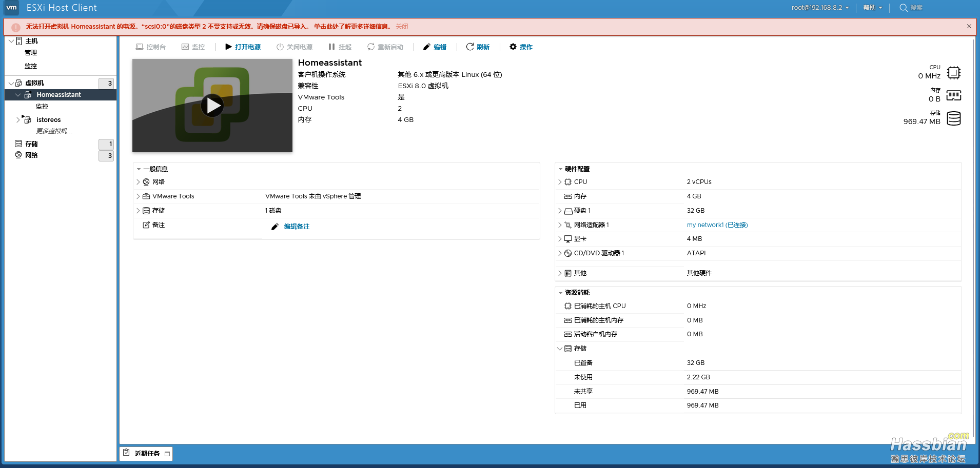Click the 存储 disk icon at top right
Image resolution: width=980 pixels, height=468 pixels.
coord(954,118)
